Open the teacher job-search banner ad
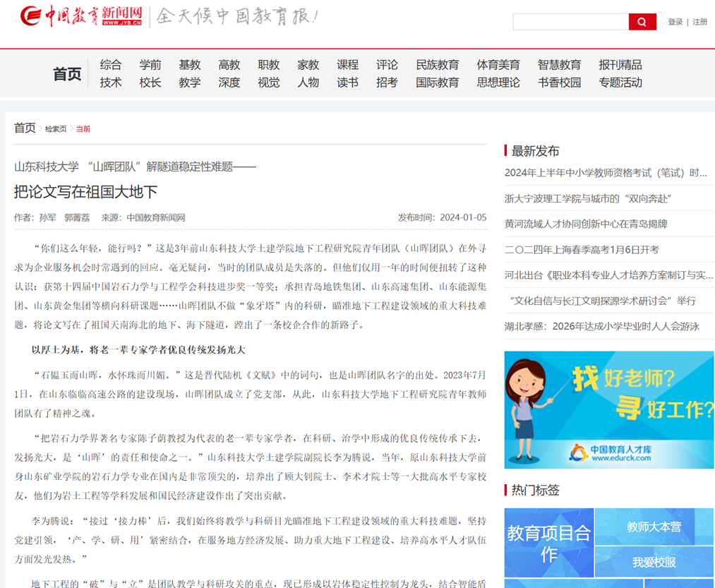715x588 pixels. click(x=608, y=410)
